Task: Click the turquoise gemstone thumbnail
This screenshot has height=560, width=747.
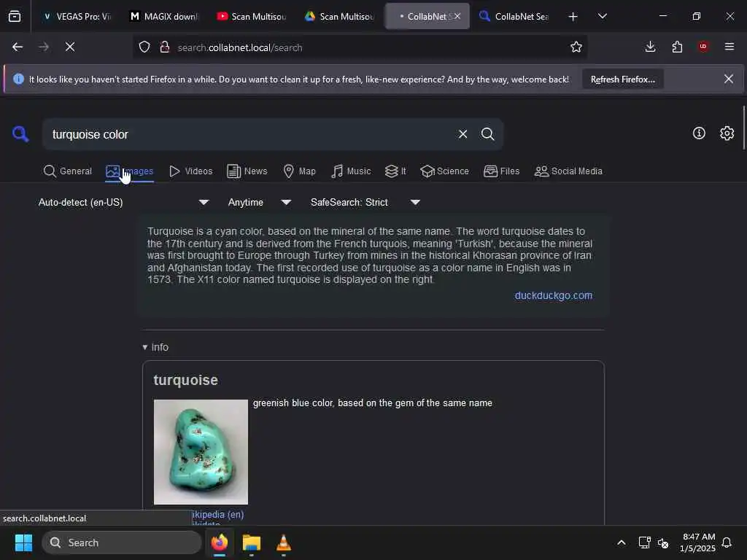Action: click(201, 451)
